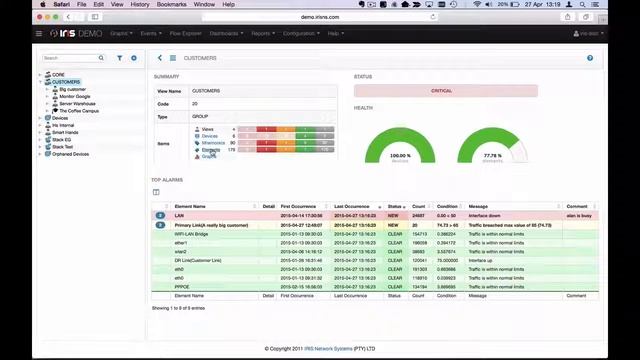Open the Reports dropdown in the navbar
Screen dimensions: 640x360
[263, 33]
